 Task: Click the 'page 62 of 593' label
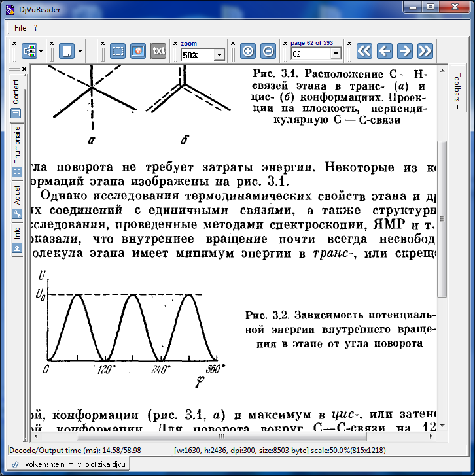311,43
